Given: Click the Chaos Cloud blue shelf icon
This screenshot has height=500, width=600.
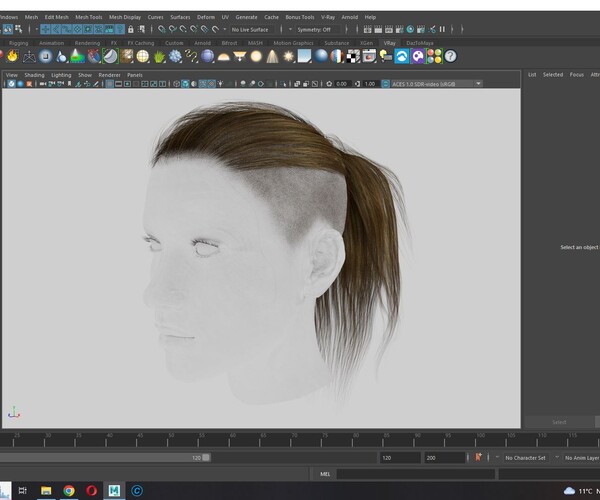Looking at the screenshot, I should (x=402, y=56).
